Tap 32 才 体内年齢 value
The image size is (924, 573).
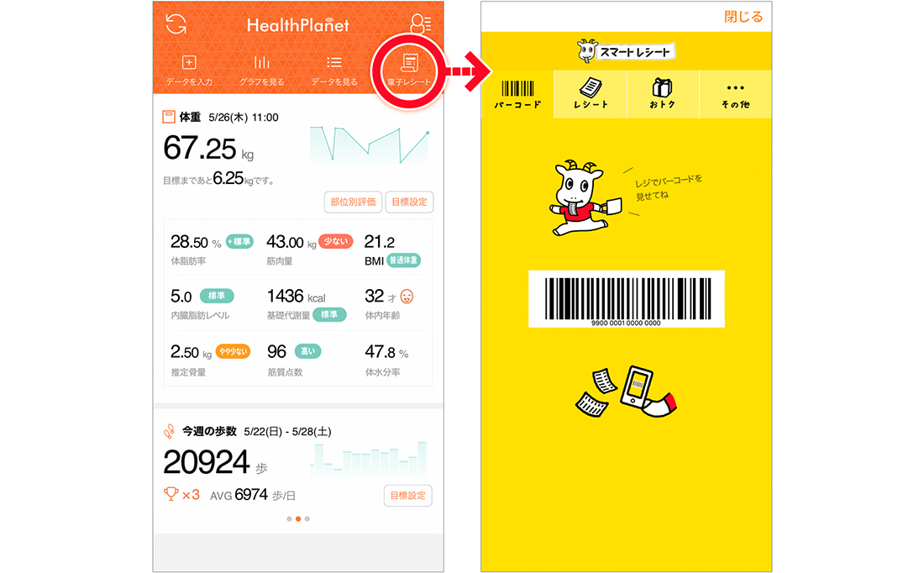[x=380, y=296]
